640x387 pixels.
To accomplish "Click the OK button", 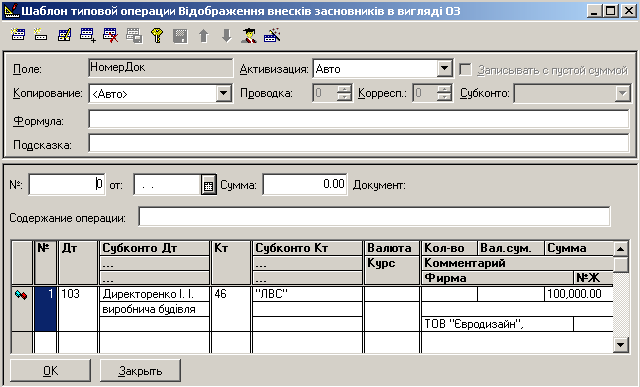I will click(x=51, y=371).
